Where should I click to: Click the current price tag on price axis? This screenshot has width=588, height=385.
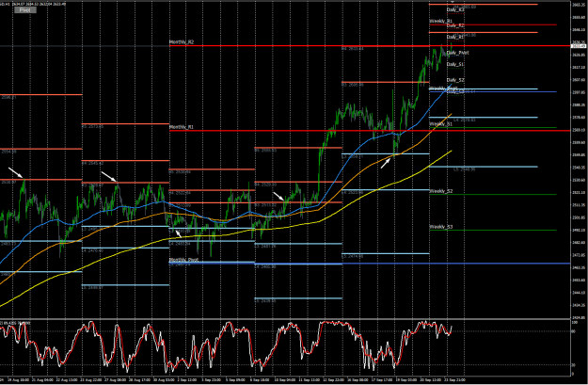[579, 46]
